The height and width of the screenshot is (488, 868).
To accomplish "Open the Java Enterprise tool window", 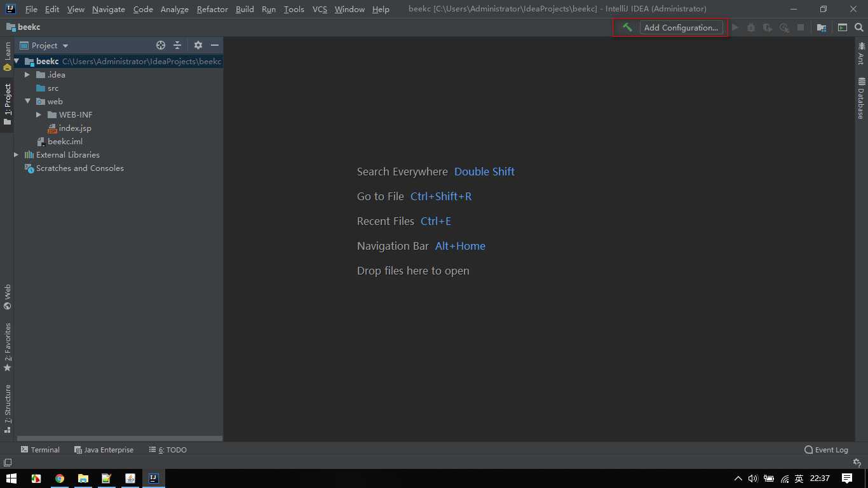I will pos(104,449).
